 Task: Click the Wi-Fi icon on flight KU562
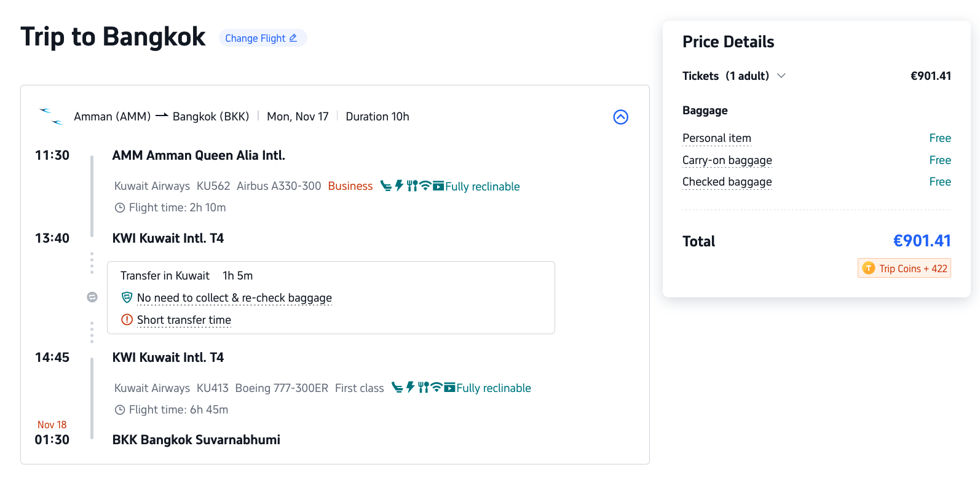(x=425, y=186)
